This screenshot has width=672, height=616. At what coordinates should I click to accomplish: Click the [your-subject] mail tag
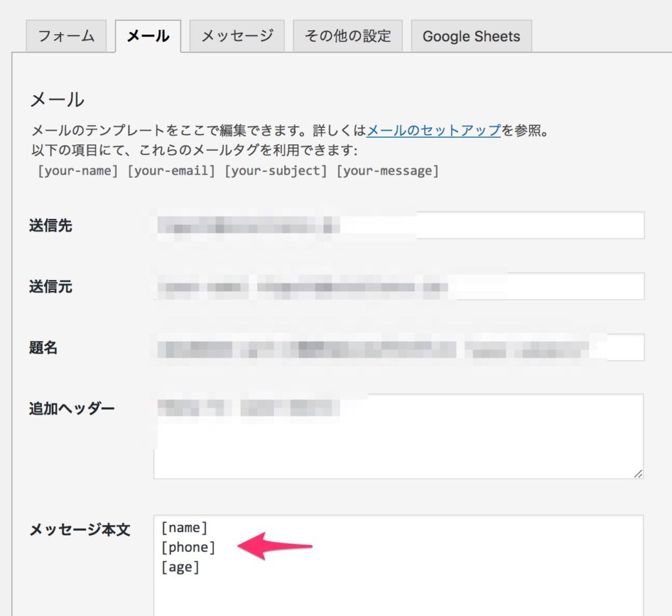pos(276,171)
